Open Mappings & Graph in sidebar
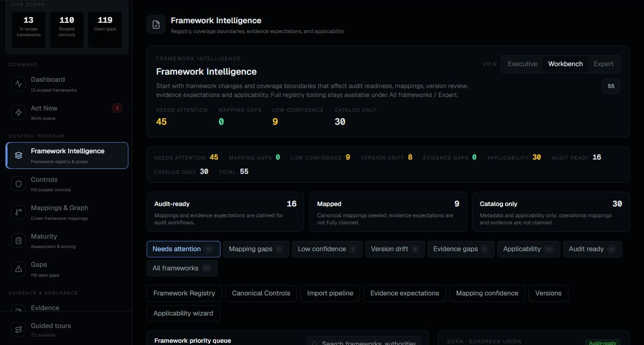The width and height of the screenshot is (644, 345). (x=67, y=212)
